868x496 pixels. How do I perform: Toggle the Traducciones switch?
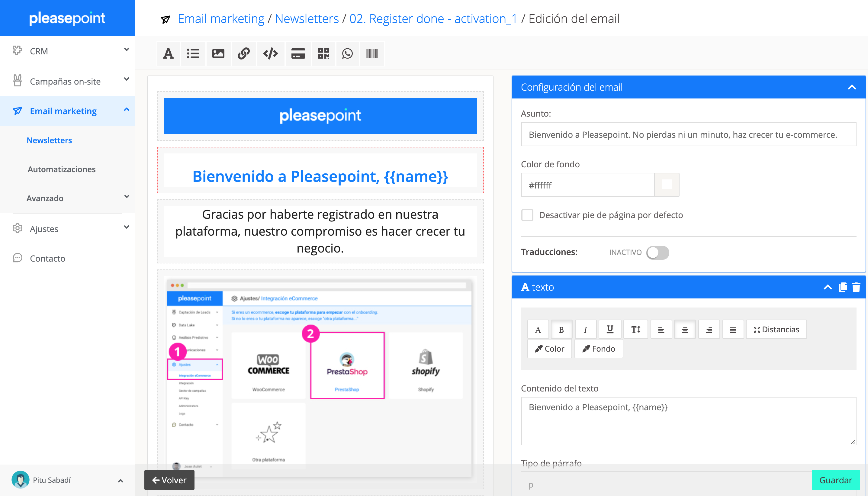pyautogui.click(x=657, y=253)
